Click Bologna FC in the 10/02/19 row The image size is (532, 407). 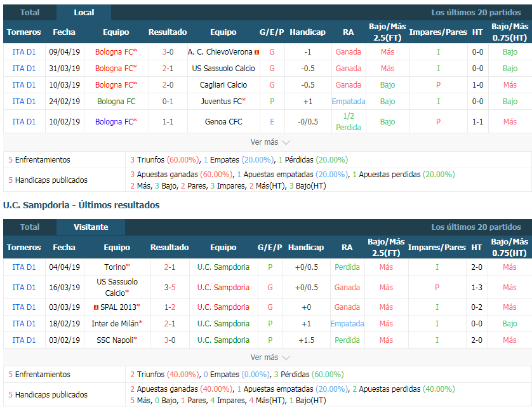[x=114, y=122]
